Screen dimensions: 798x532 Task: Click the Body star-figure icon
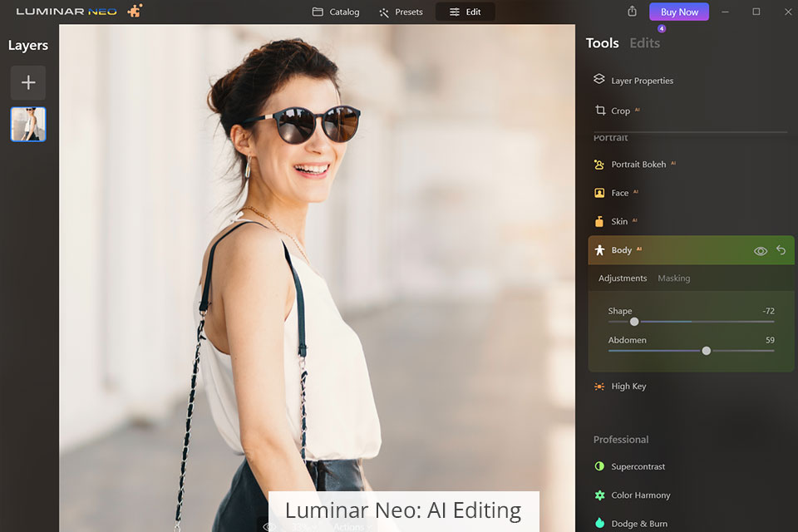coord(599,250)
